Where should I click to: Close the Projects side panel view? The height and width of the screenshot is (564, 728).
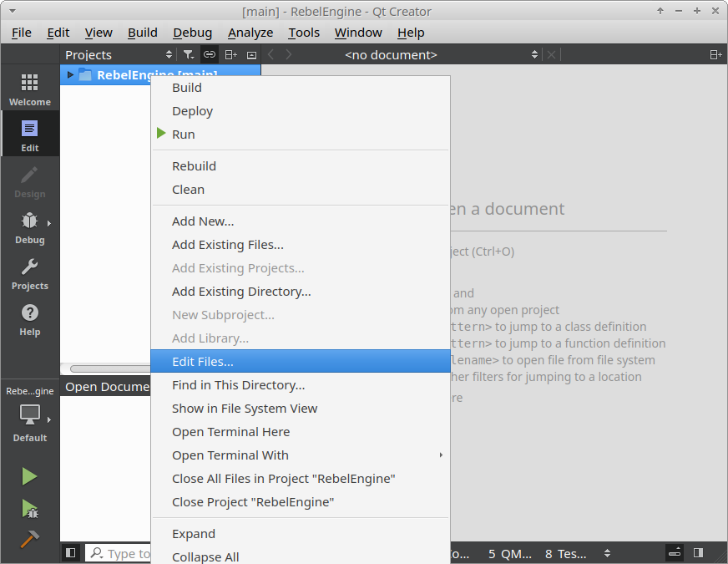(251, 55)
